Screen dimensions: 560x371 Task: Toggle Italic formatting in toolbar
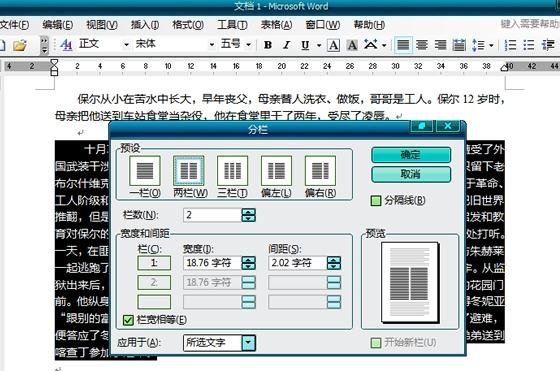click(286, 45)
